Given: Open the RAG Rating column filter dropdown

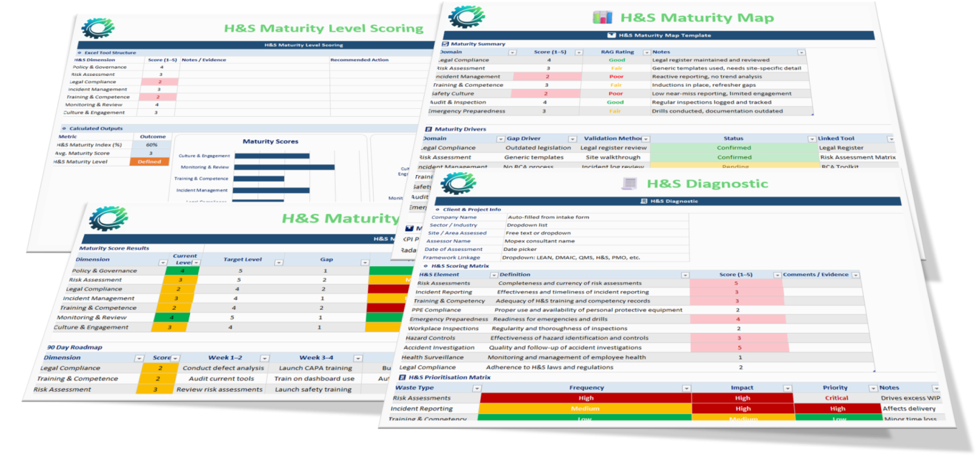Looking at the screenshot, I should coord(646,52).
